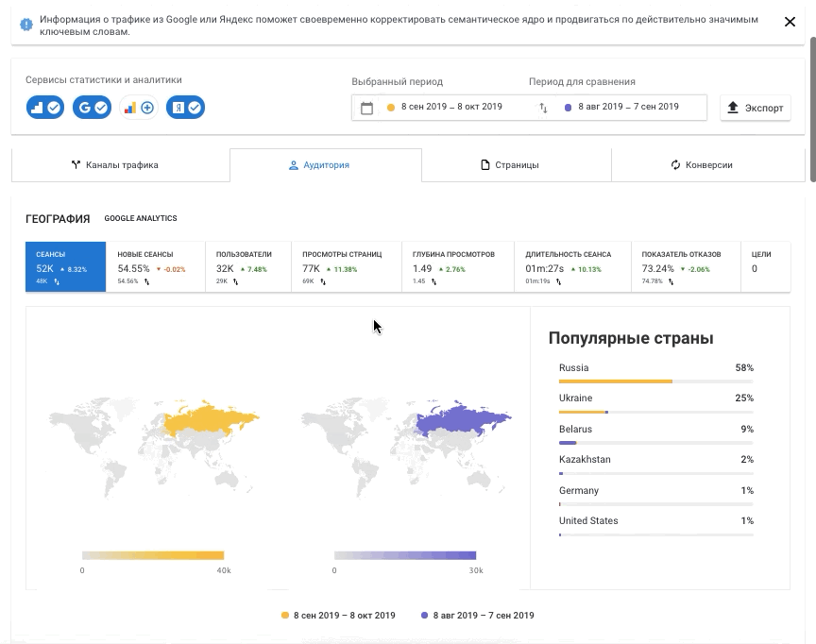Screen dimensions: 816x644
Task: Open the Конверсии tab
Action: coord(707,165)
